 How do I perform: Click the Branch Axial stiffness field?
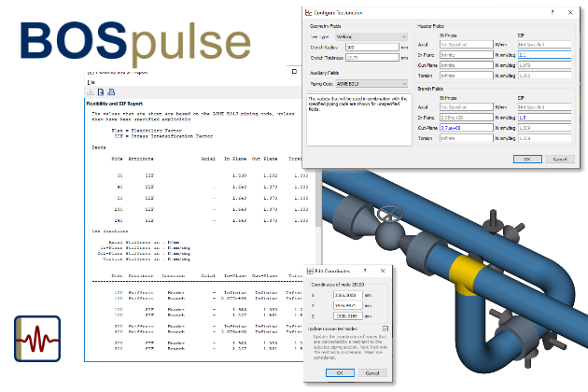click(x=466, y=107)
